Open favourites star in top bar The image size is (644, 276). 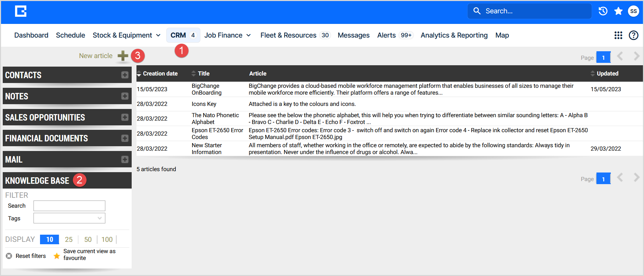tap(618, 11)
